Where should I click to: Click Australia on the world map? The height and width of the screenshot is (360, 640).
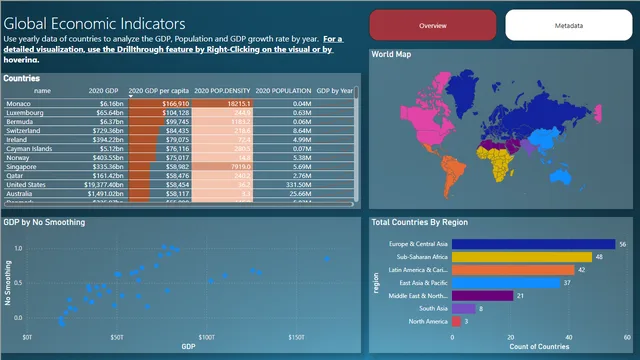click(560, 176)
